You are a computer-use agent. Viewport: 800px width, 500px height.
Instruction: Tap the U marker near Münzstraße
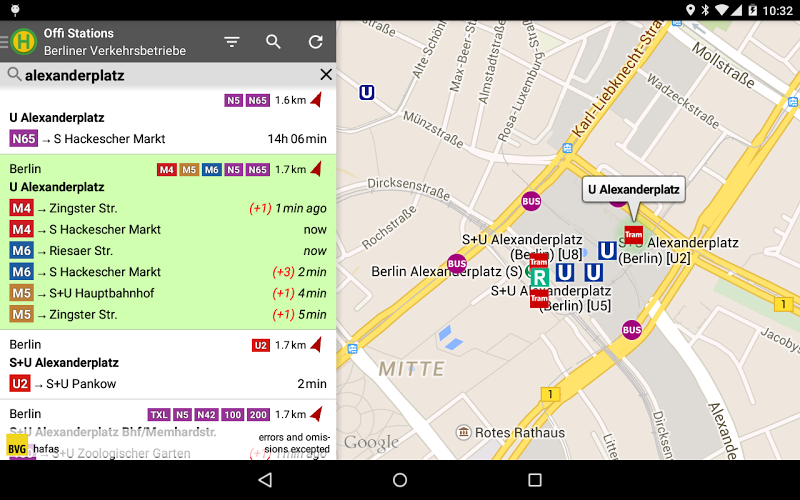[x=367, y=93]
